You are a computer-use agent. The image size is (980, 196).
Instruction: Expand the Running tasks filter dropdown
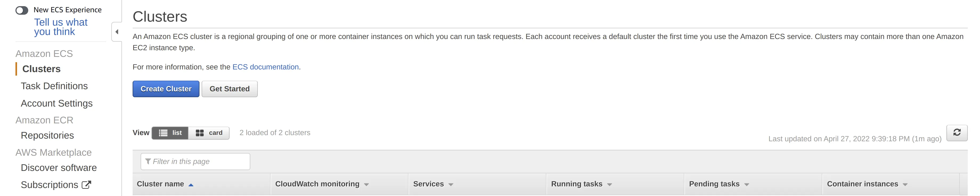pos(609,184)
